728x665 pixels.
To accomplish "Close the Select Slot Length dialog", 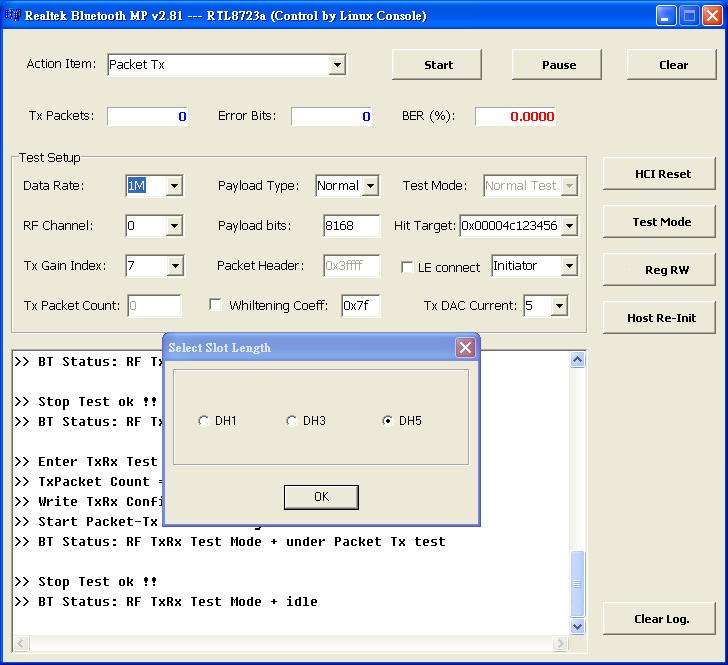I will [x=465, y=347].
